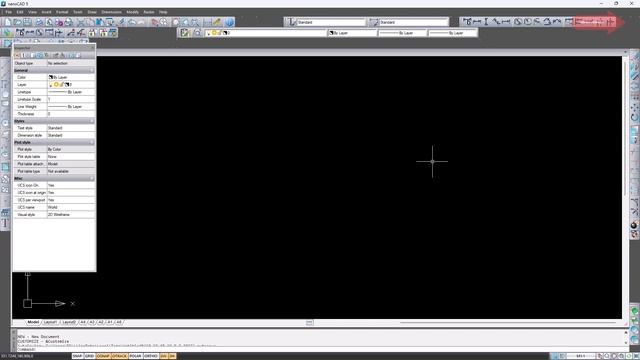Viewport: 640px width, 360px height.
Task: Collapse the Misc section in properties
Action: (92, 178)
